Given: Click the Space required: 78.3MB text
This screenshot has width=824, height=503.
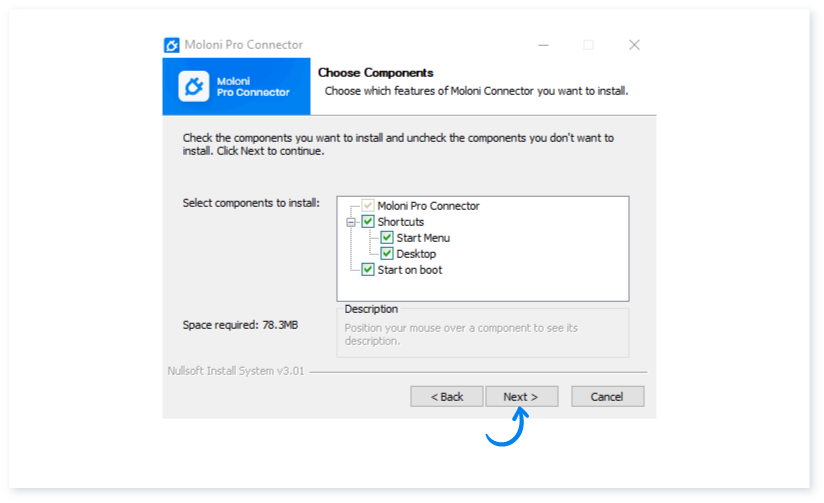Looking at the screenshot, I should [x=240, y=325].
